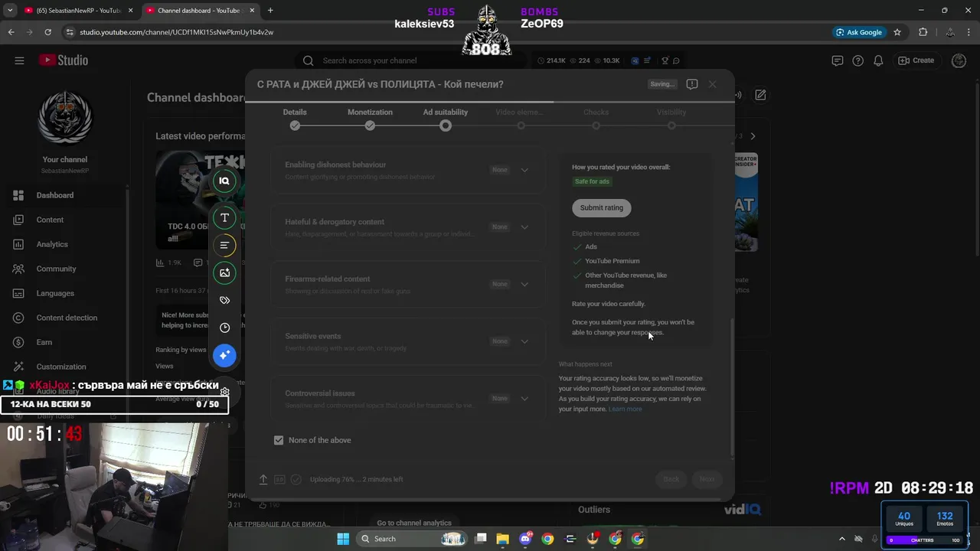Open Discord from the taskbar

point(525,539)
